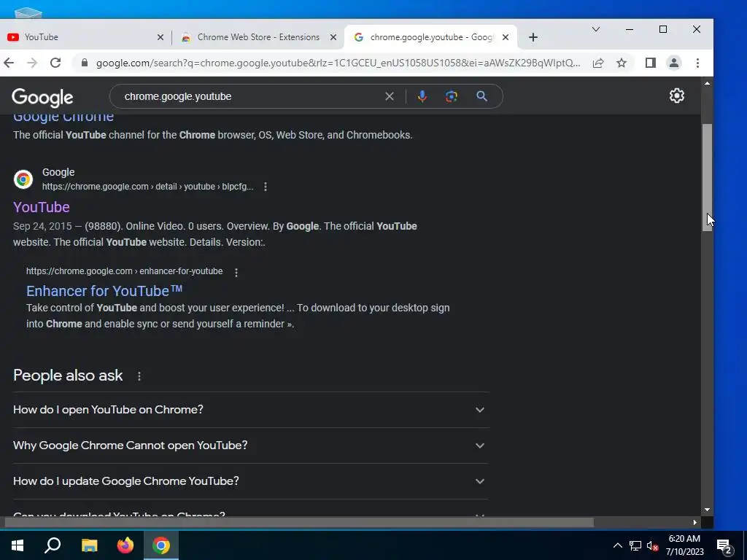Open the Enhancer for YouTube™ link
The image size is (747, 560).
click(x=104, y=291)
